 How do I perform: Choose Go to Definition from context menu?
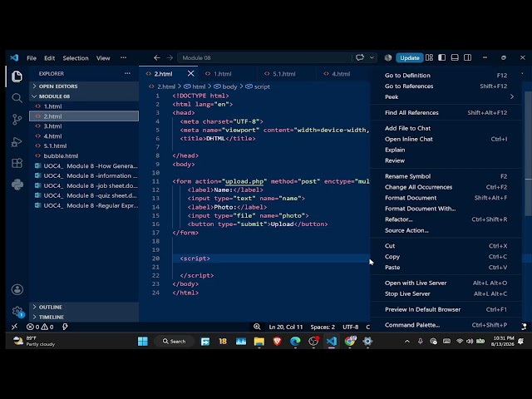(446, 76)
